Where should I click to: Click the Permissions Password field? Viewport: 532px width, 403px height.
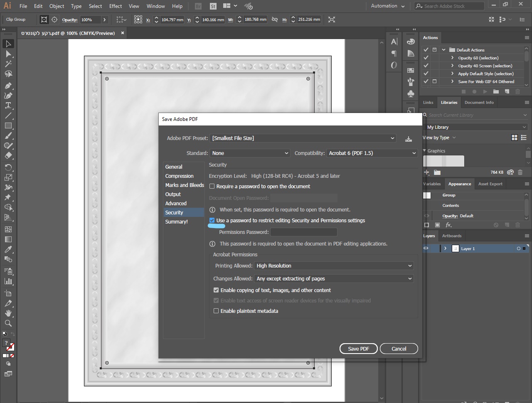[303, 232]
